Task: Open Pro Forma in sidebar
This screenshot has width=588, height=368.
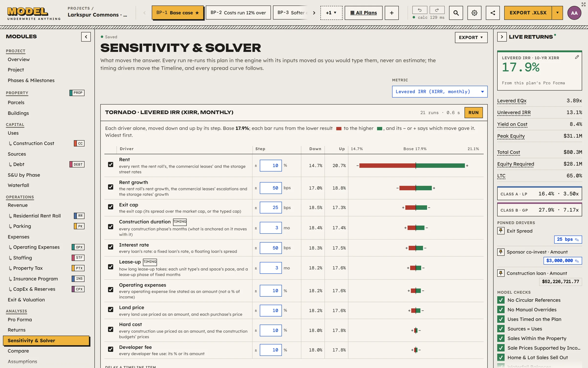Action: pyautogui.click(x=20, y=319)
